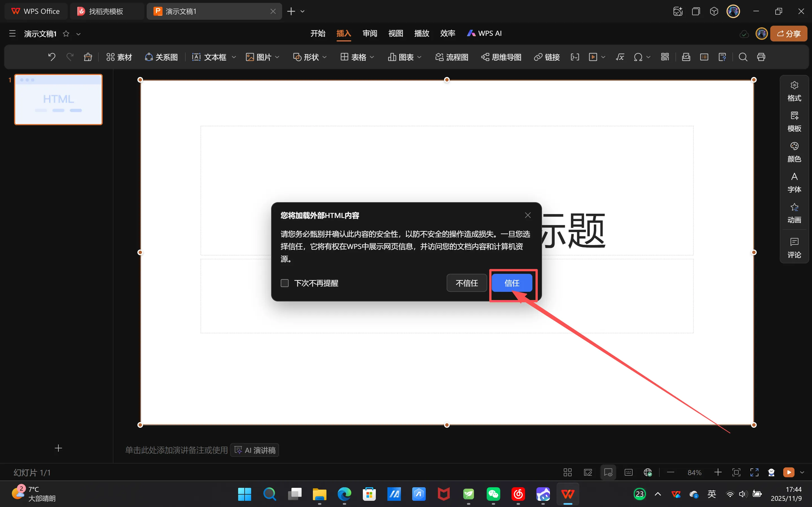This screenshot has height=507, width=812.
Task: Start slideshow from orange play button
Action: pos(789,473)
